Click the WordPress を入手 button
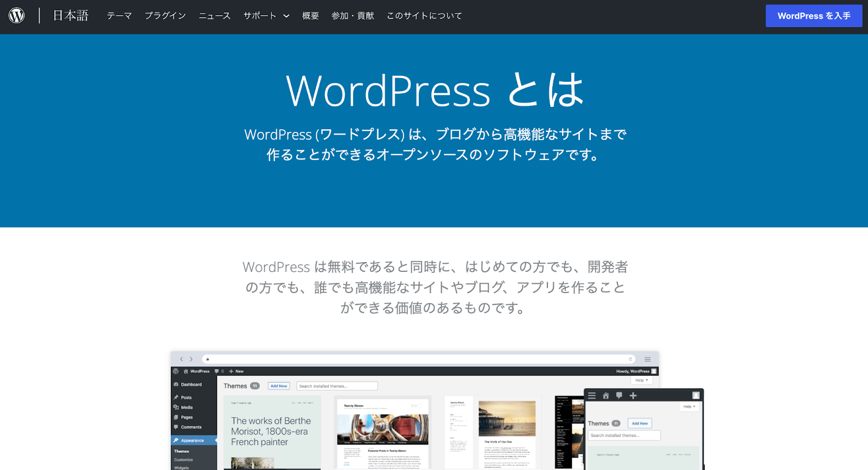This screenshot has height=470, width=868. pos(814,16)
